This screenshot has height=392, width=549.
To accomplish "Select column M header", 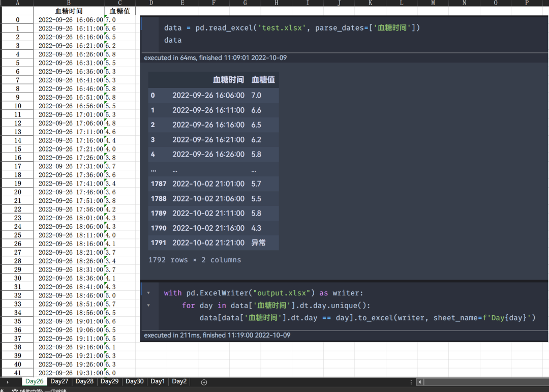I will [x=433, y=3].
